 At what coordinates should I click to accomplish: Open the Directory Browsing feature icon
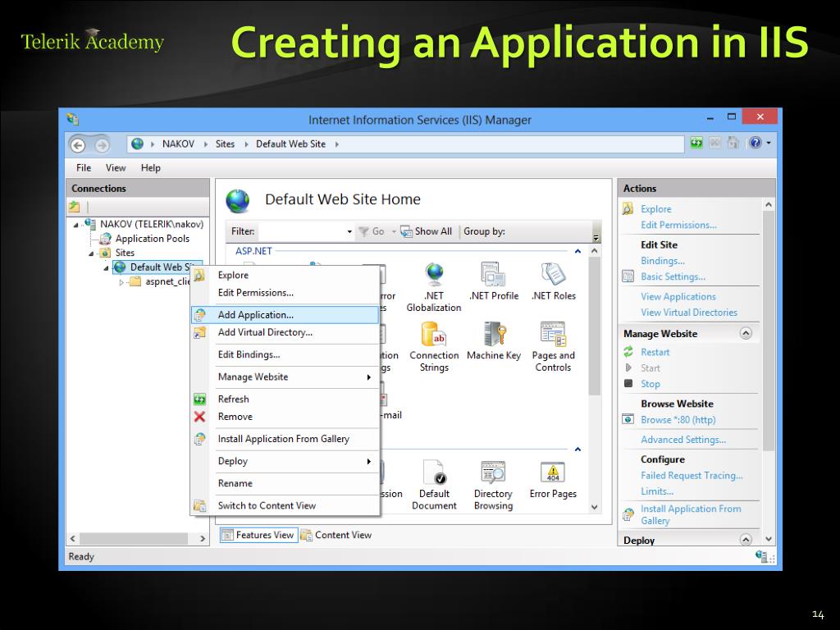493,485
